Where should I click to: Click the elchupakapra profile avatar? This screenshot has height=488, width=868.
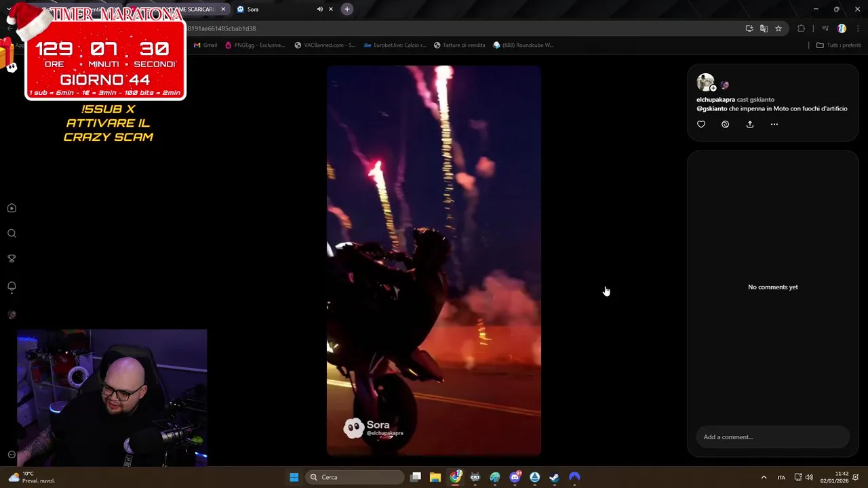coord(705,83)
